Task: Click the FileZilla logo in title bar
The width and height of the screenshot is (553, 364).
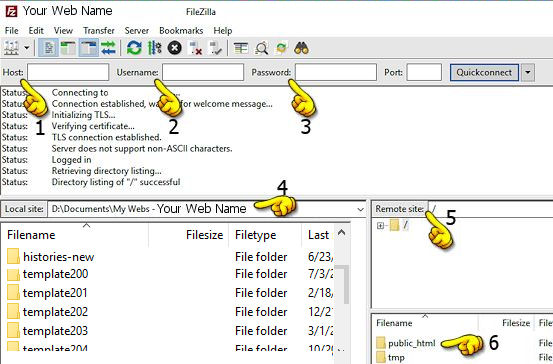Action: 11,11
